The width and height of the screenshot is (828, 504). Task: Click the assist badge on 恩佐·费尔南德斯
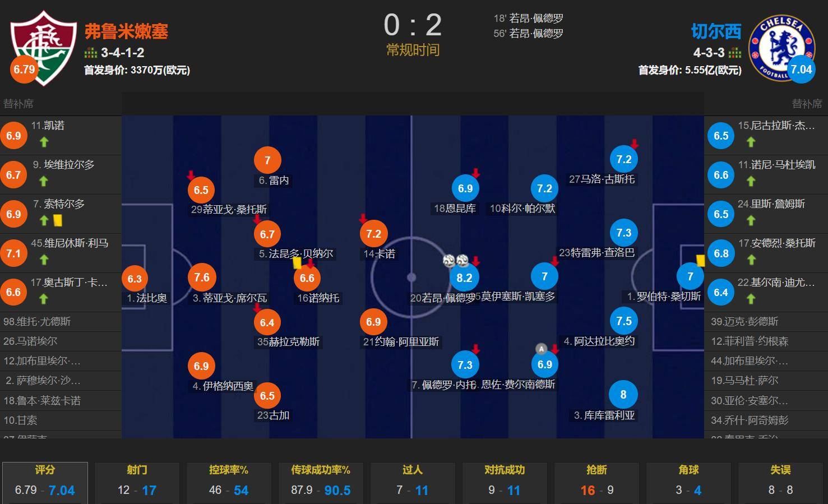tap(541, 349)
